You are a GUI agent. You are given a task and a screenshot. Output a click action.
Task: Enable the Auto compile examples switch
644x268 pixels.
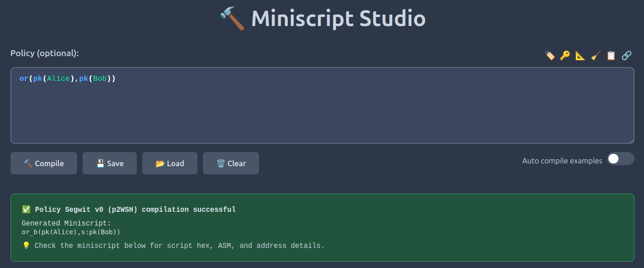tap(620, 159)
